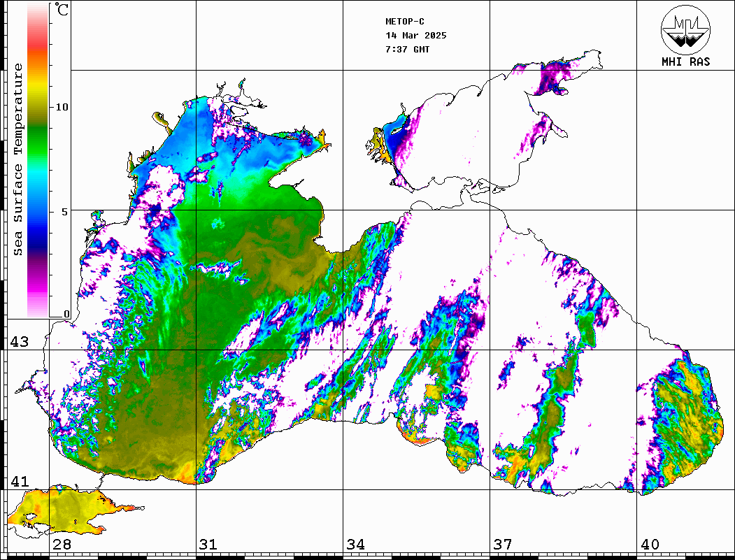Click the 'METOP-C' satellite label
Viewport: 735px width, 560px height.
tap(405, 22)
